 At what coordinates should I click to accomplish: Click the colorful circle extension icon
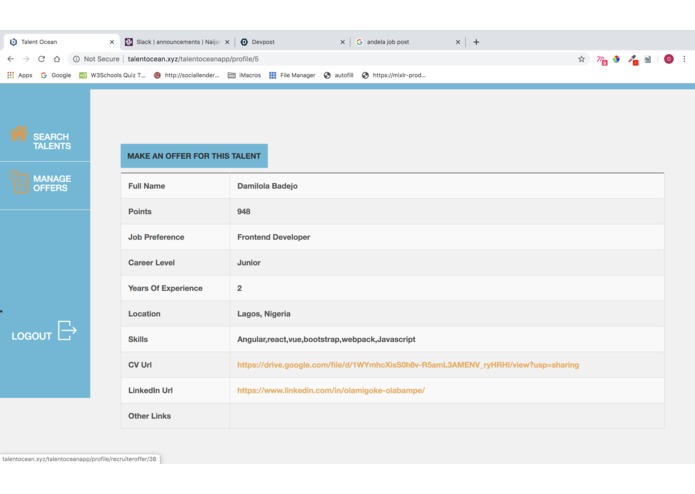[616, 59]
